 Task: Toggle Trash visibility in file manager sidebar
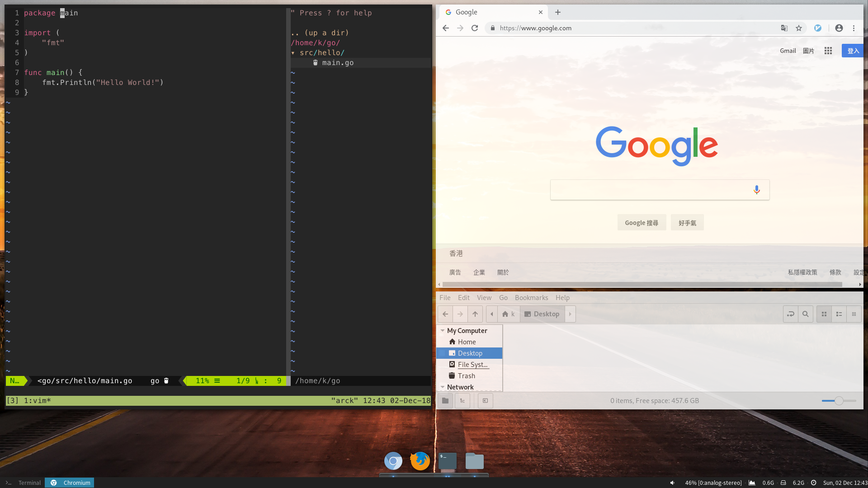pyautogui.click(x=466, y=375)
